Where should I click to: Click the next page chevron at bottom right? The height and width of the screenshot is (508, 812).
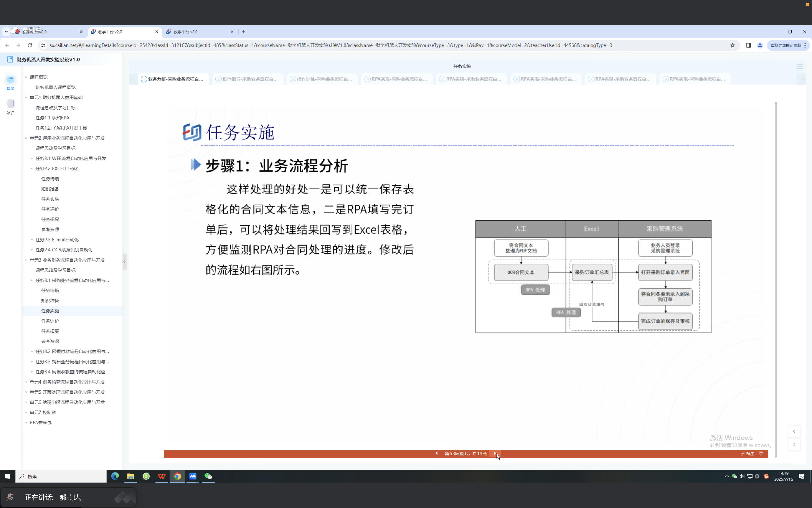[x=794, y=444]
